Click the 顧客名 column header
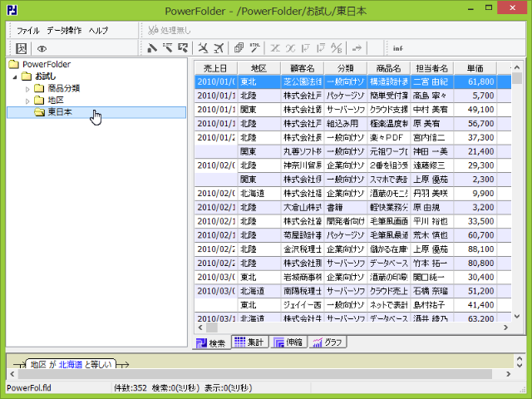The height and width of the screenshot is (399, 532). [x=303, y=68]
